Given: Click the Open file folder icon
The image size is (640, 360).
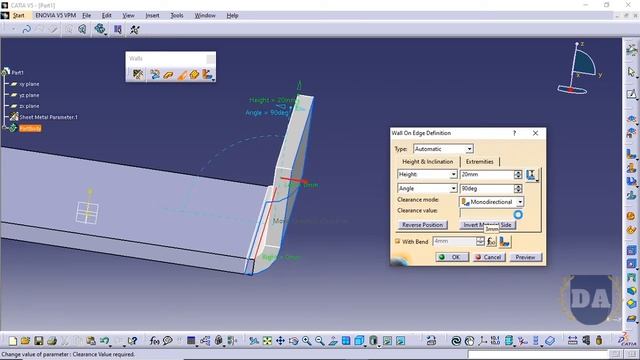Looking at the screenshot, I should 25,340.
